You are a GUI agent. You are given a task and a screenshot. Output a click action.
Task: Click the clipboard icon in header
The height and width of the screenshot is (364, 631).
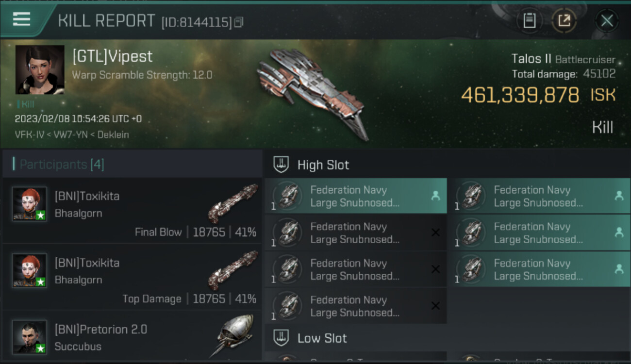(x=529, y=20)
